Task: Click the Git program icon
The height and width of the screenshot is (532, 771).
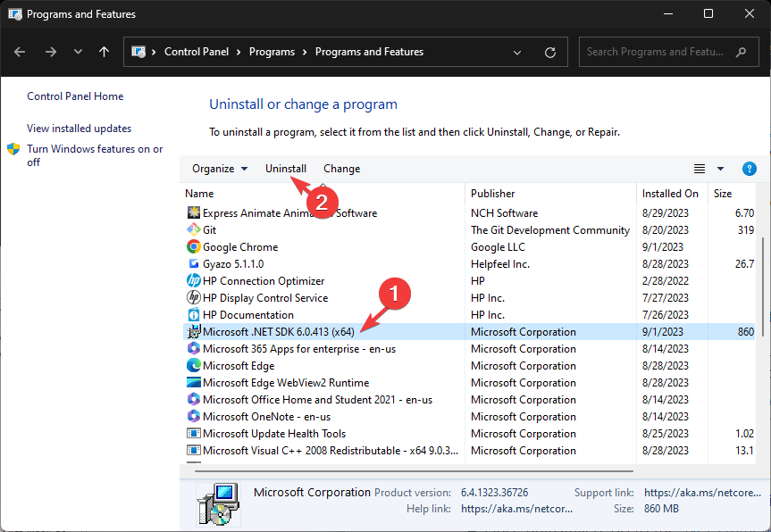Action: coord(194,230)
